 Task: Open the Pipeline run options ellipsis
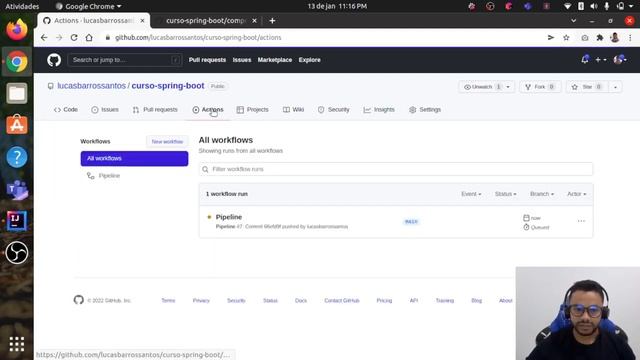click(x=581, y=221)
